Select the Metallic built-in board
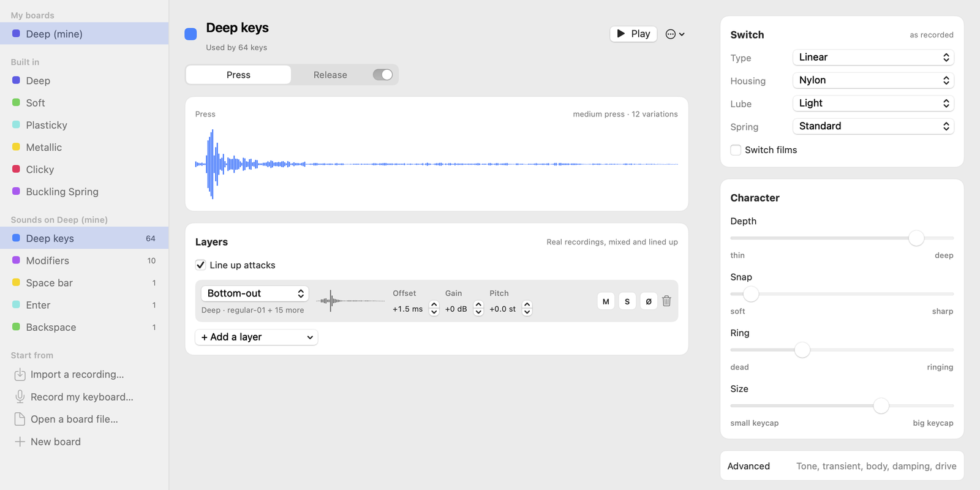Image resolution: width=980 pixels, height=490 pixels. [x=85, y=147]
